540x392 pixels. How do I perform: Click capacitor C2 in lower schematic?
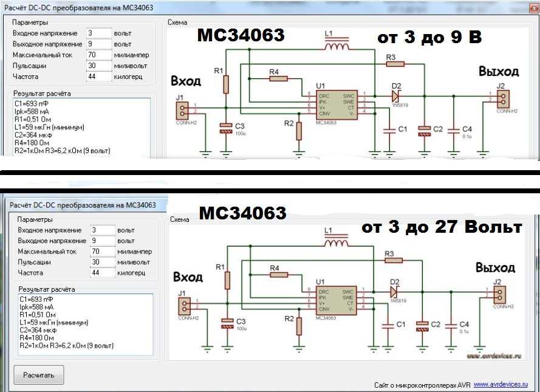[x=422, y=326]
